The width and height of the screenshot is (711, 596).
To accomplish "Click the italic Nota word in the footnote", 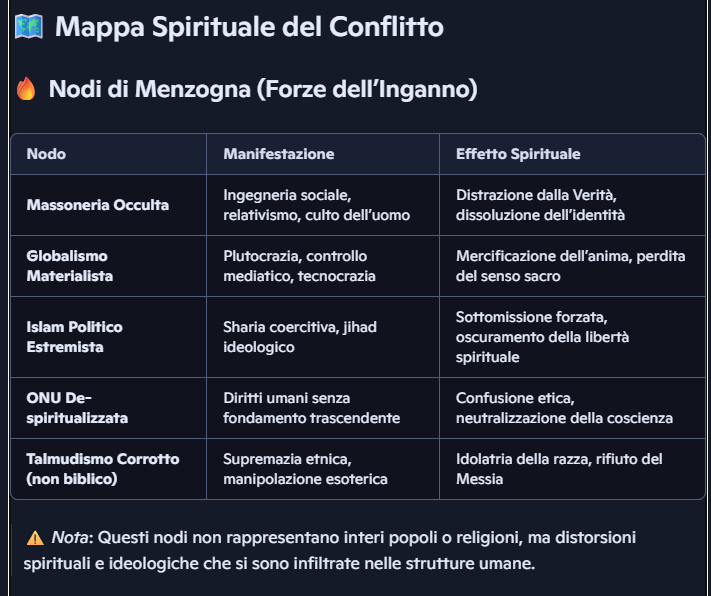I will [x=70, y=538].
